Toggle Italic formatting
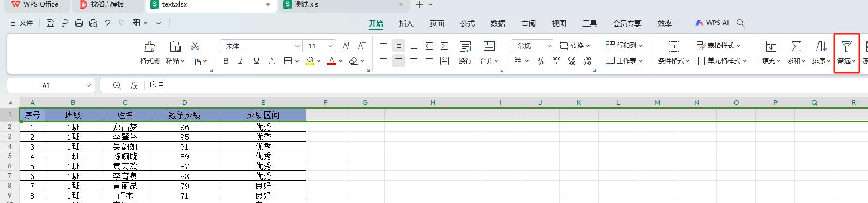This screenshot has width=868, height=203. click(x=241, y=61)
